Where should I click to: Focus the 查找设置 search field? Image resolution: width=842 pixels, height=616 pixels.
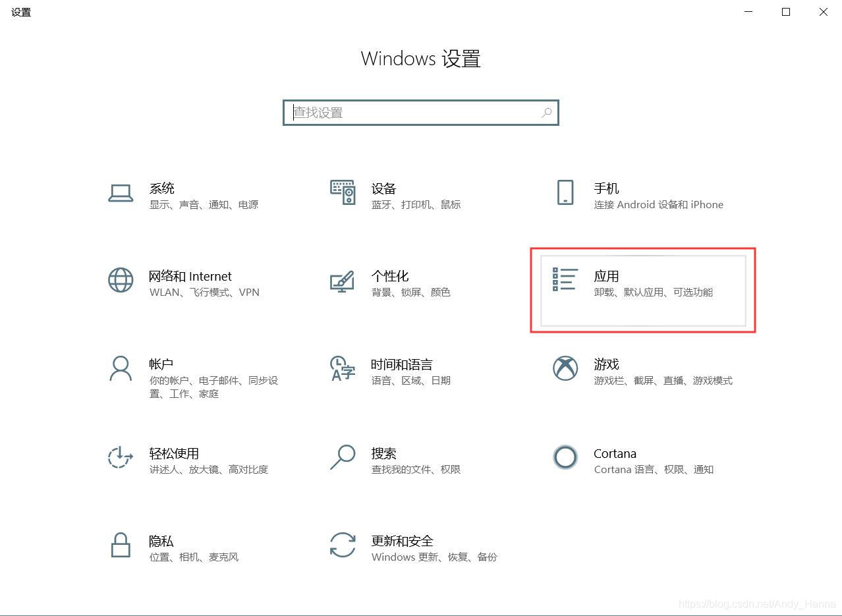click(421, 113)
